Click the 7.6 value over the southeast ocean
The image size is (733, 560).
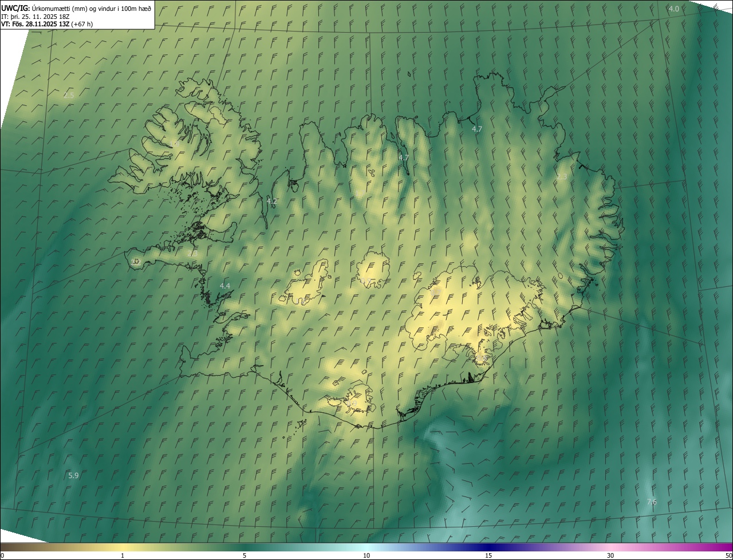click(652, 502)
